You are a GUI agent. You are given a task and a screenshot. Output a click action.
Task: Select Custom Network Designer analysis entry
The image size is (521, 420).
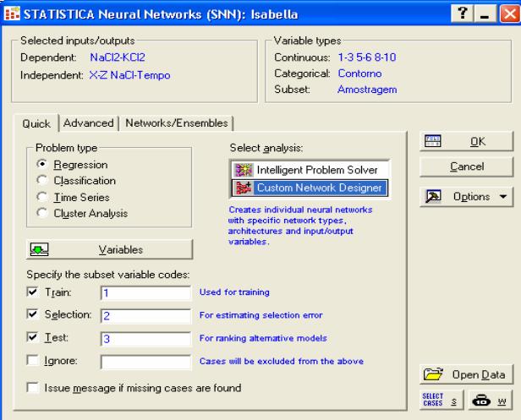point(310,188)
